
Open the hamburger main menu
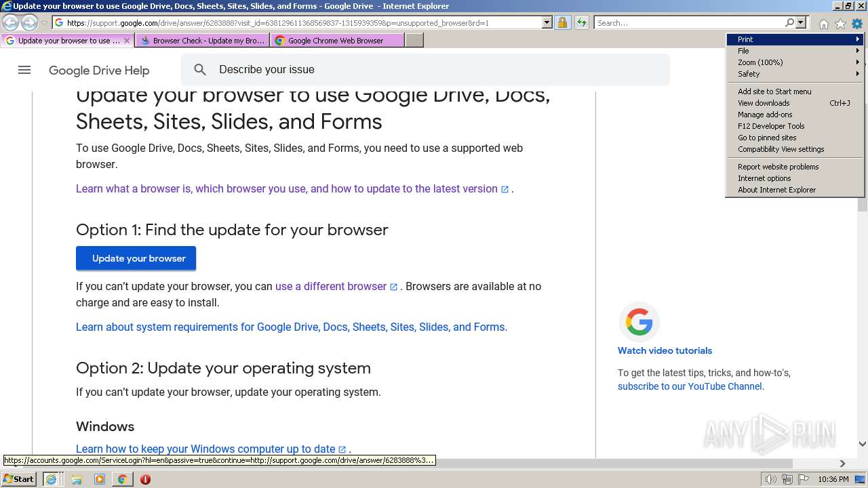coord(24,70)
